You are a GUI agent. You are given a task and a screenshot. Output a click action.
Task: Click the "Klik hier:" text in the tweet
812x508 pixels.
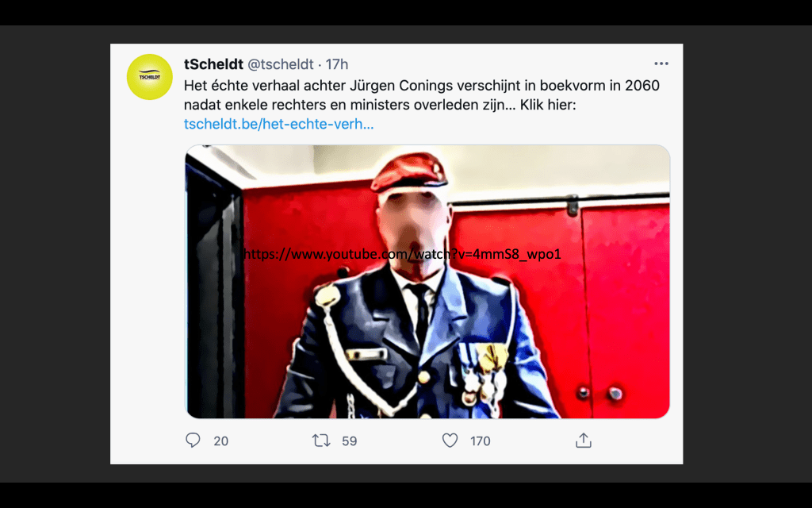click(x=548, y=105)
